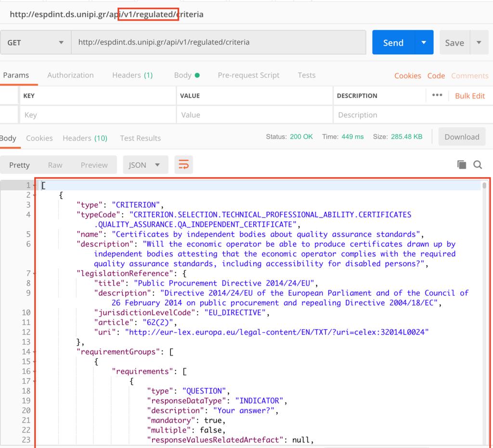Click the VALUE column header
The height and width of the screenshot is (448, 493).
190,96
